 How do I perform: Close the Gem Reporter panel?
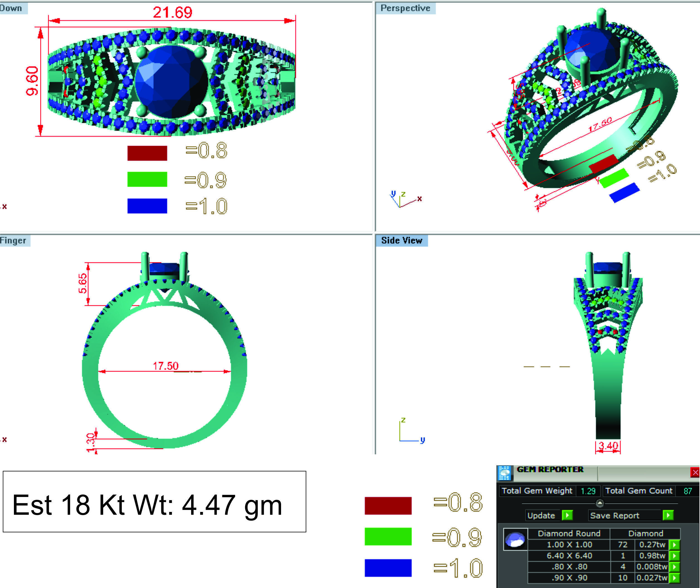tap(695, 472)
